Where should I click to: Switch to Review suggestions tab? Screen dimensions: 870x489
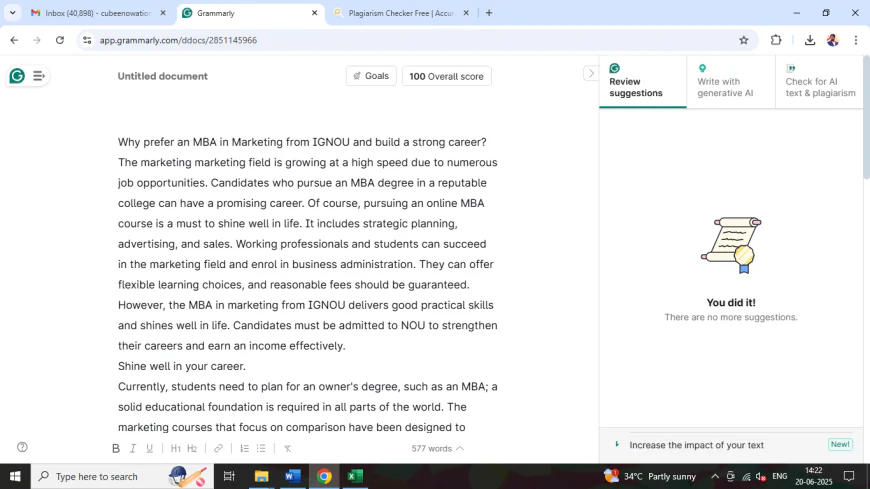(643, 82)
